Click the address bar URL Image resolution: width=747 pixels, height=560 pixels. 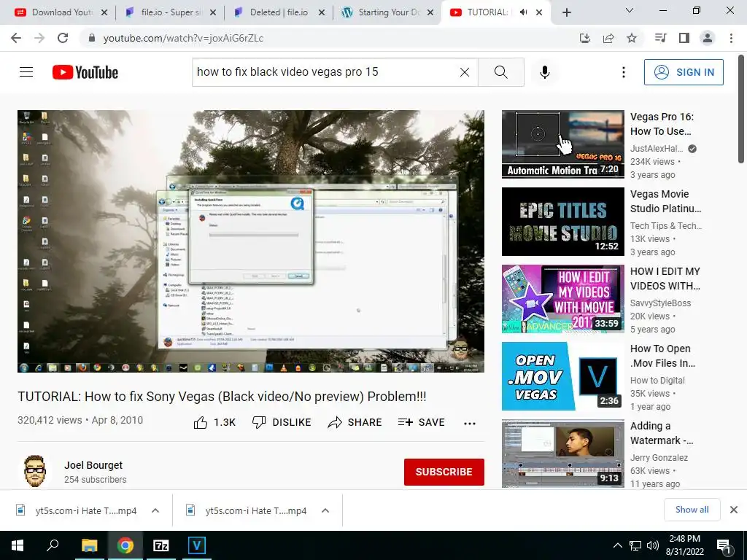183,38
